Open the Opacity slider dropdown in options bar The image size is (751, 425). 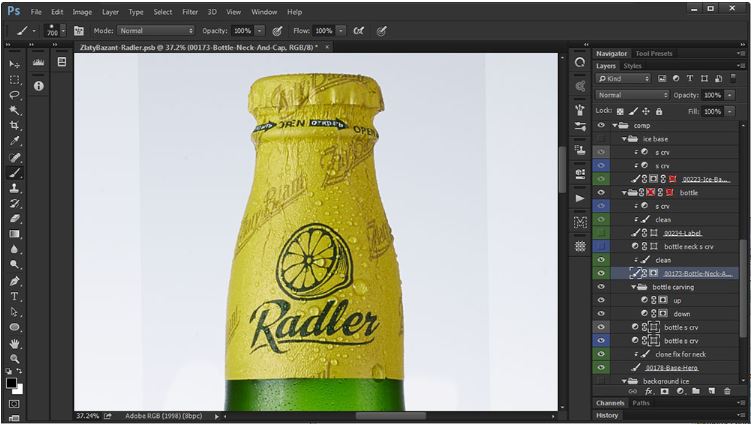coord(259,31)
